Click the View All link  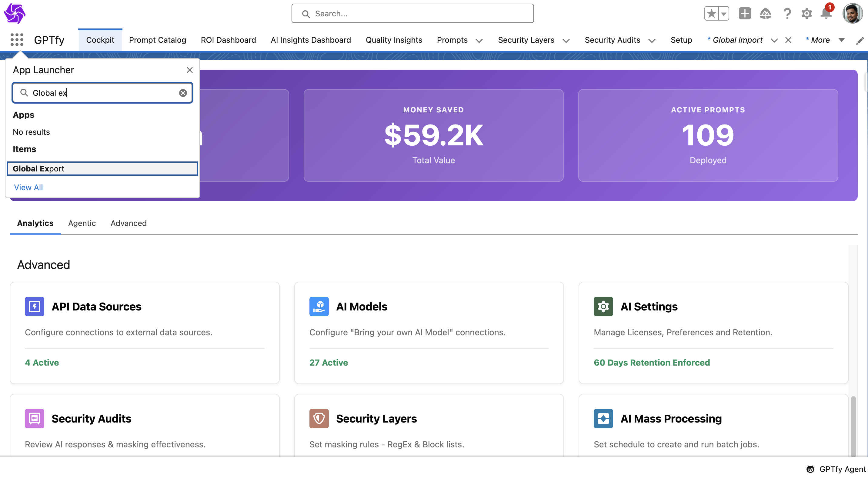(28, 187)
